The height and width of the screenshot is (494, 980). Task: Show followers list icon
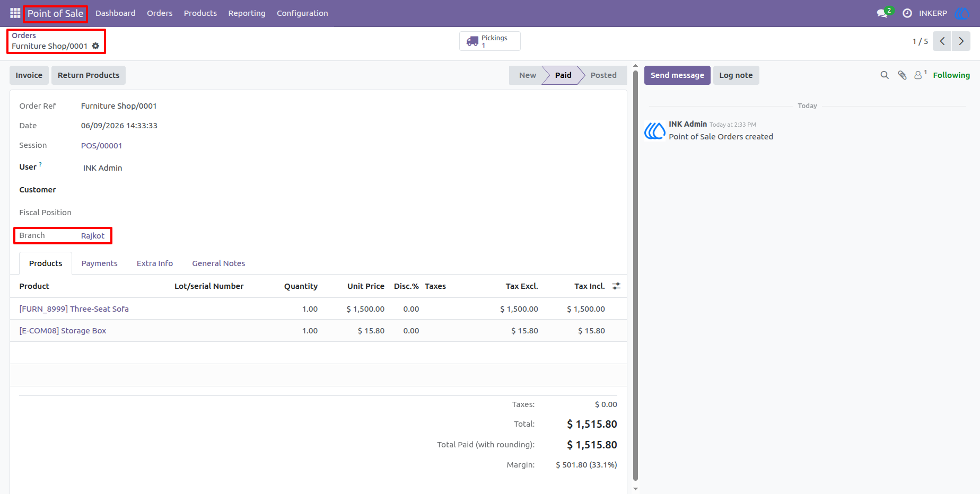coord(920,75)
